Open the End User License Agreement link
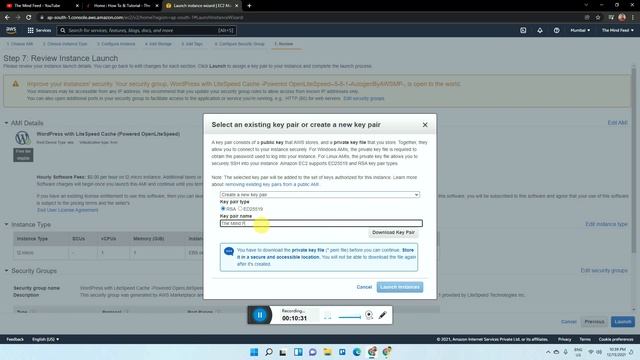 click(67, 210)
